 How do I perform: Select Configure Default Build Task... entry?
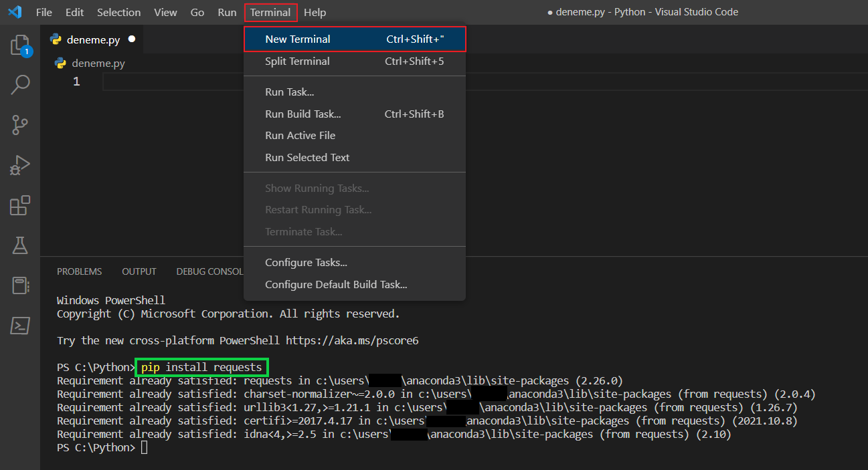coord(336,285)
